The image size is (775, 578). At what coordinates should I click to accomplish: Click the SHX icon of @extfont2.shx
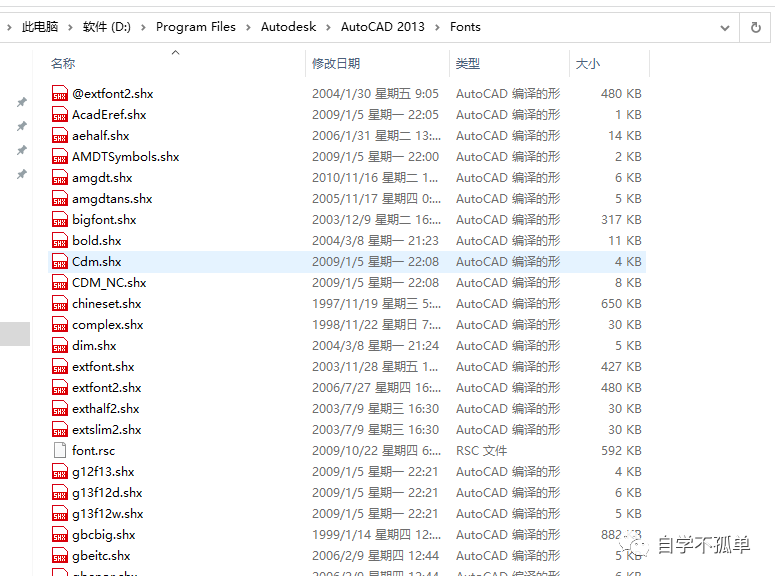click(x=60, y=93)
